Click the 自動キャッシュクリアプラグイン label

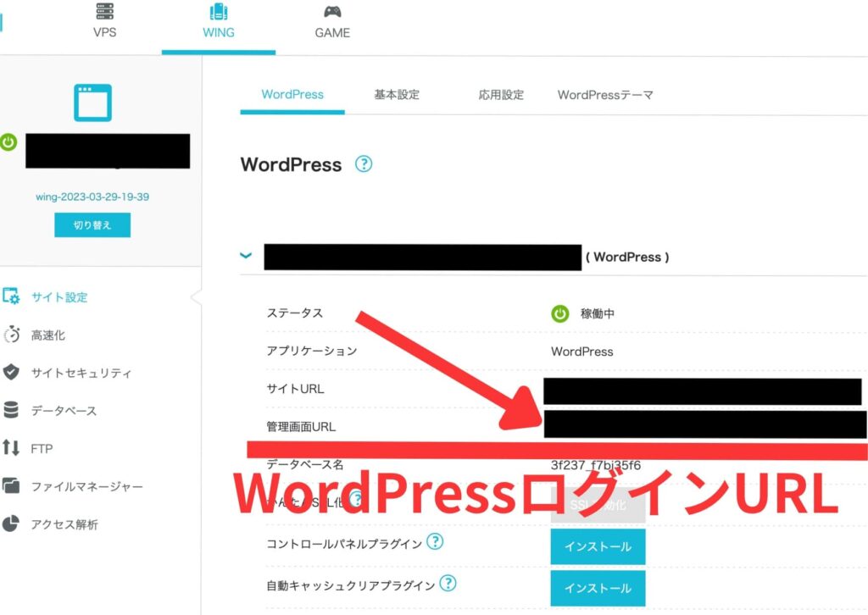pyautogui.click(x=351, y=585)
